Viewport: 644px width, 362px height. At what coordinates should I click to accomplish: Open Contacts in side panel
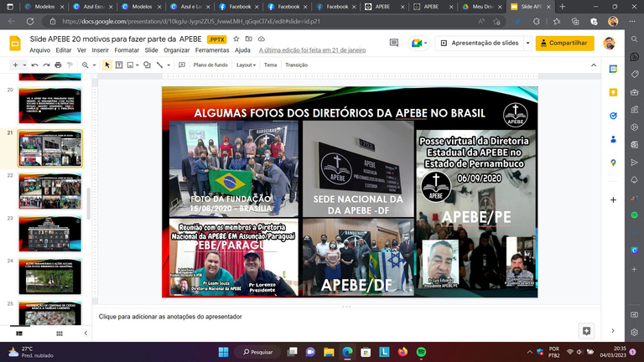click(613, 140)
